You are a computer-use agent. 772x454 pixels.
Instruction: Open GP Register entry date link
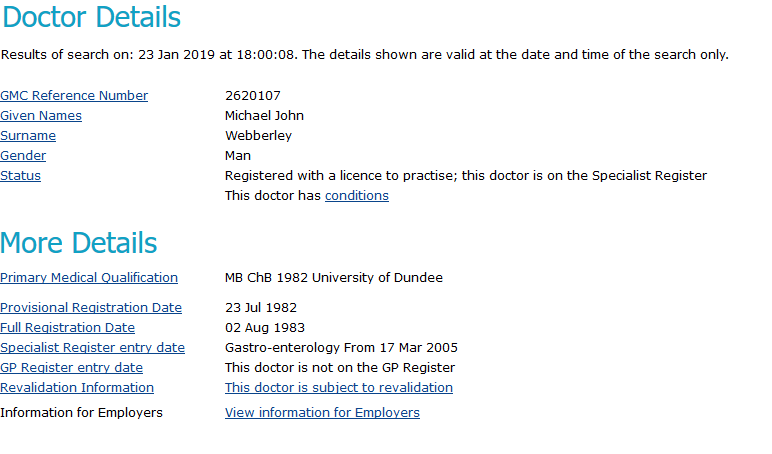click(71, 368)
